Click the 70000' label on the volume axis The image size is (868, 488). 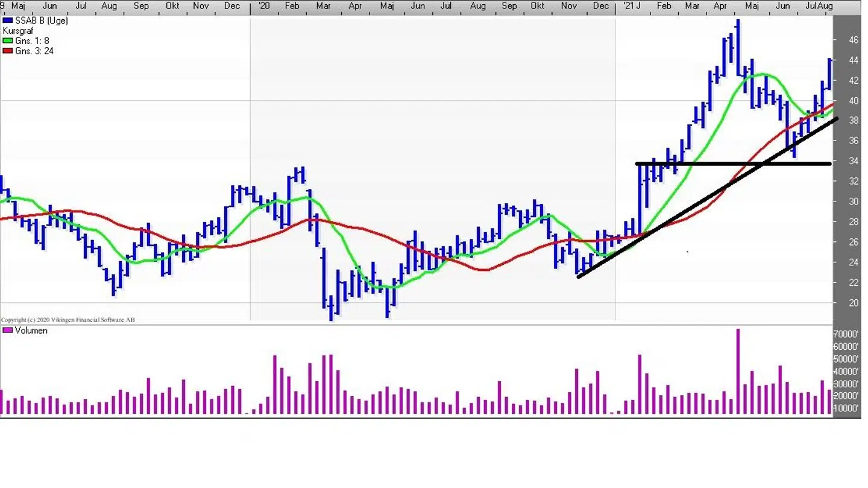846,334
